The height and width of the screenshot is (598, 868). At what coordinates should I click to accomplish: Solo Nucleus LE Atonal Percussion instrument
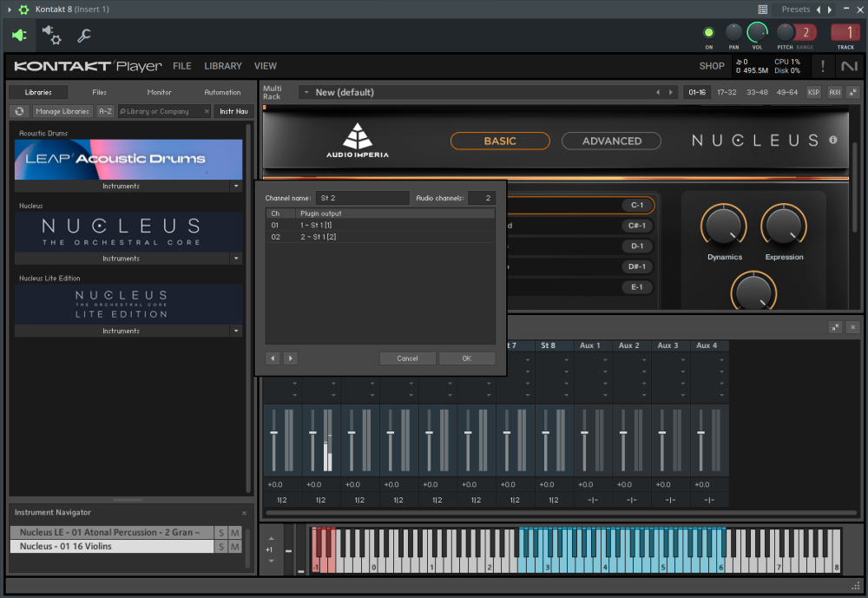(x=220, y=533)
